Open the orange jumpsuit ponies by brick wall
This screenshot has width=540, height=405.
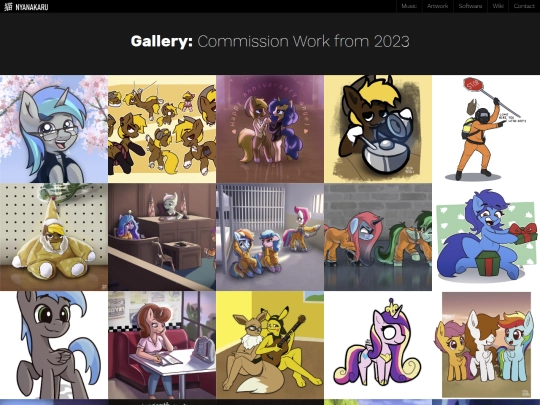(x=378, y=237)
